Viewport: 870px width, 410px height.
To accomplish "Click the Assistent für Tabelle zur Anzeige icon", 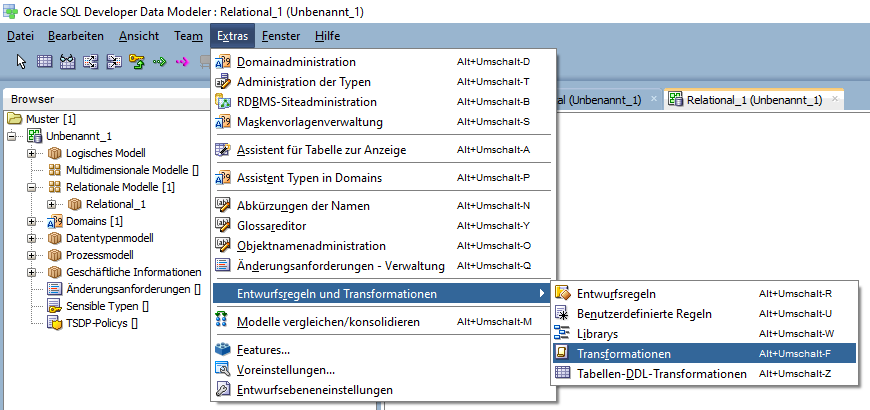I will coord(222,150).
